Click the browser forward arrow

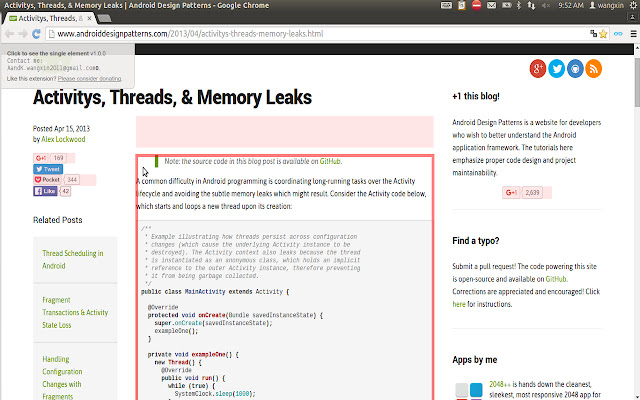23,34
